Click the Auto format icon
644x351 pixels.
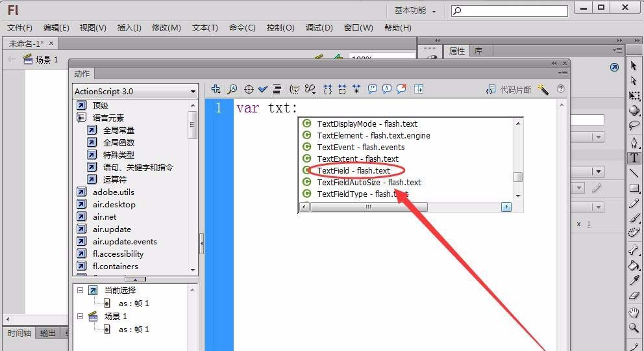point(277,90)
